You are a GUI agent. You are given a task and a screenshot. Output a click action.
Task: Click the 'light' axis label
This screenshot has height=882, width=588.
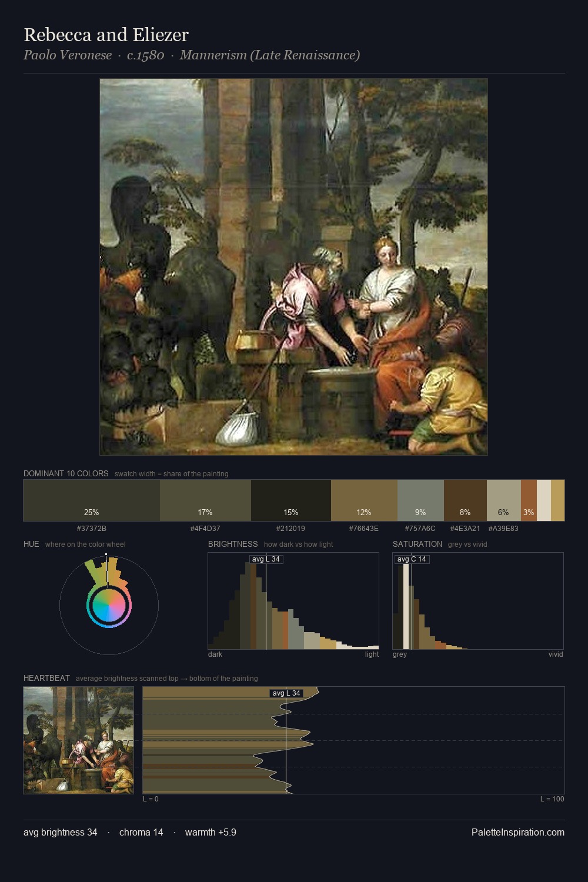pos(372,654)
